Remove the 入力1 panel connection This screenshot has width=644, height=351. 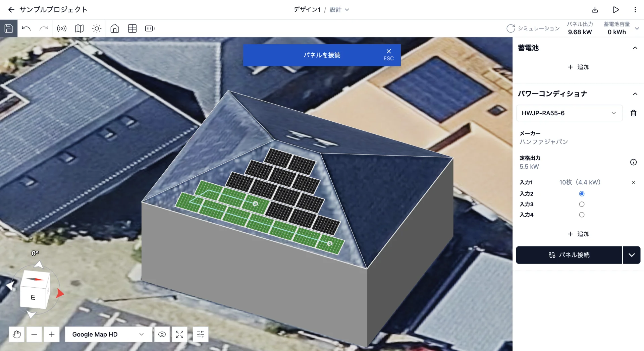[633, 182]
